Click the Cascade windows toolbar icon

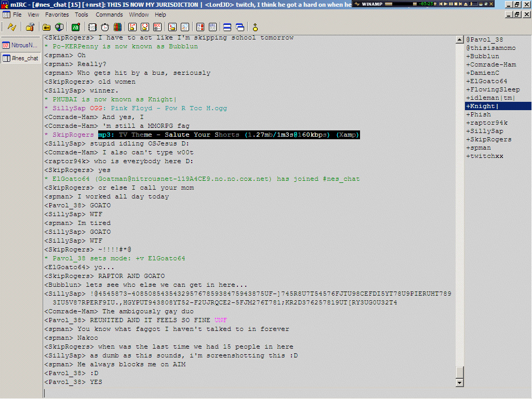[240, 27]
